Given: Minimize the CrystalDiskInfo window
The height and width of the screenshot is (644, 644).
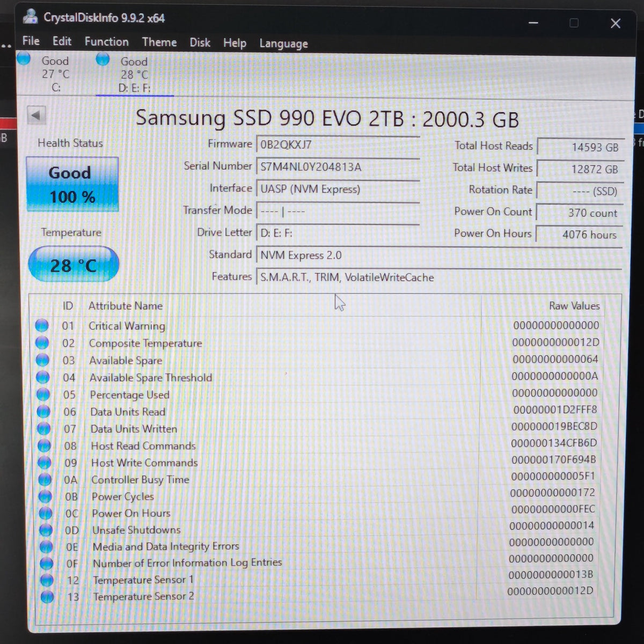Looking at the screenshot, I should tap(533, 23).
